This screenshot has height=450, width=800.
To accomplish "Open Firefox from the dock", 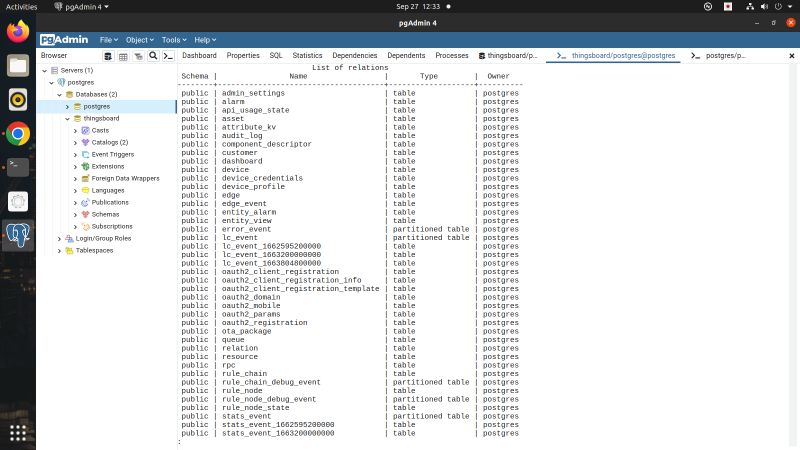I will coord(18,32).
